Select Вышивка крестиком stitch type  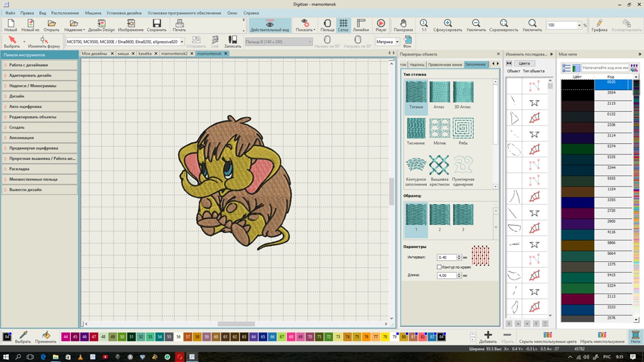[x=439, y=171]
